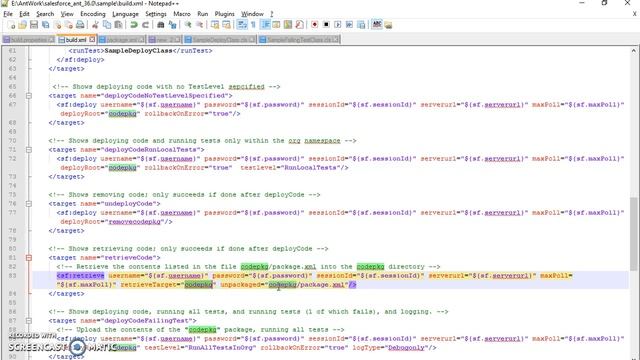This screenshot has width=640, height=360.
Task: Click the Save All toolbar icon
Action: pos(45,25)
